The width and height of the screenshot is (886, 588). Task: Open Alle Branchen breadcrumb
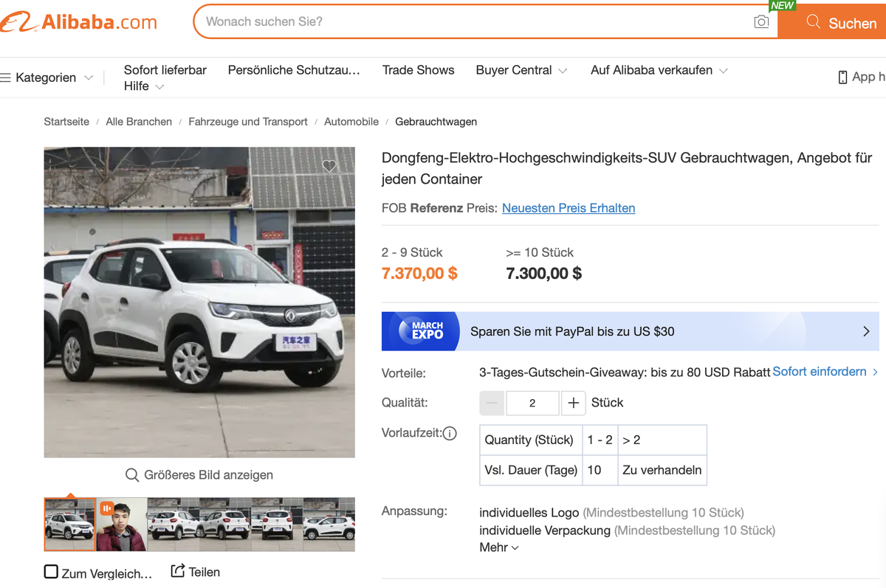point(139,122)
